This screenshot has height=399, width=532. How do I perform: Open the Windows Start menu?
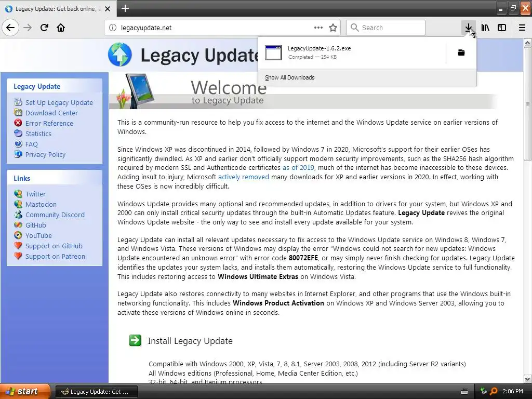click(25, 392)
